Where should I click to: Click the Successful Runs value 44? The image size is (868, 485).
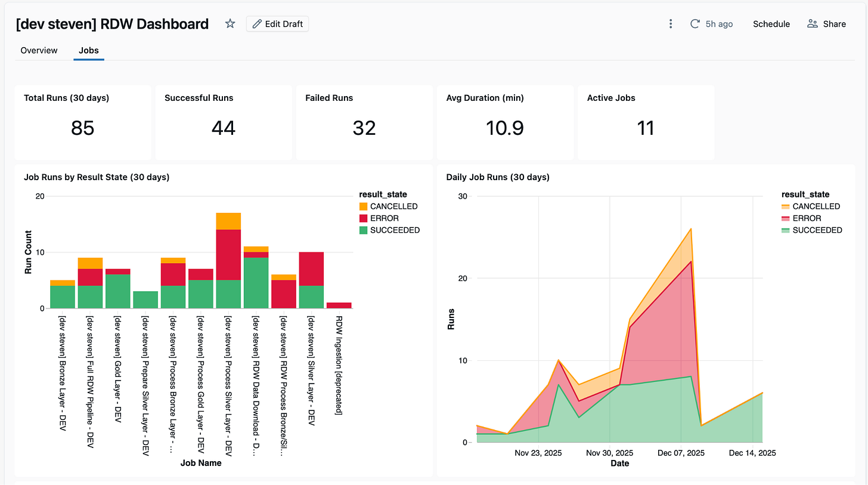point(224,128)
